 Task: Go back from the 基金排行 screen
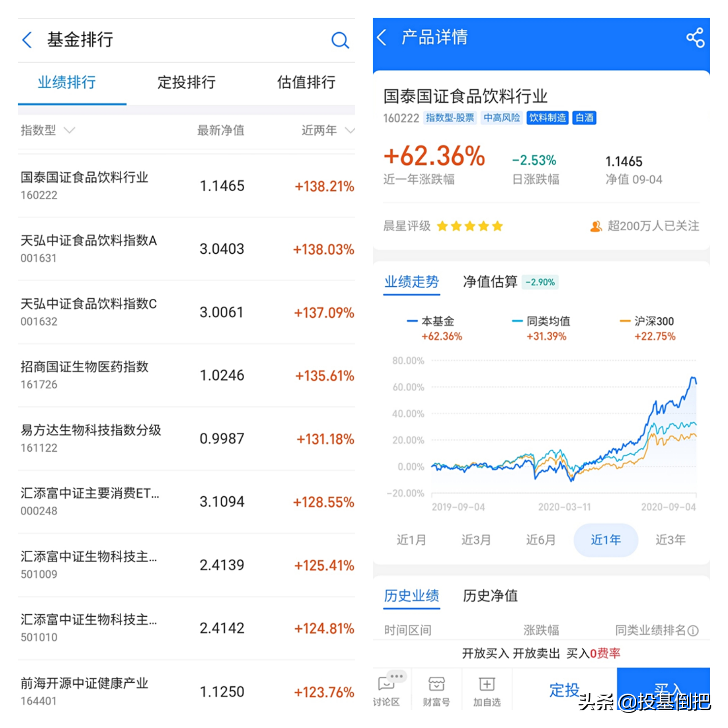coord(27,40)
